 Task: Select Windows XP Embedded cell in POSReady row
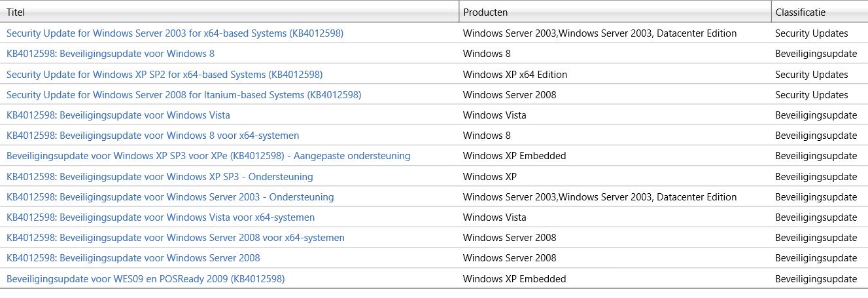click(x=514, y=278)
